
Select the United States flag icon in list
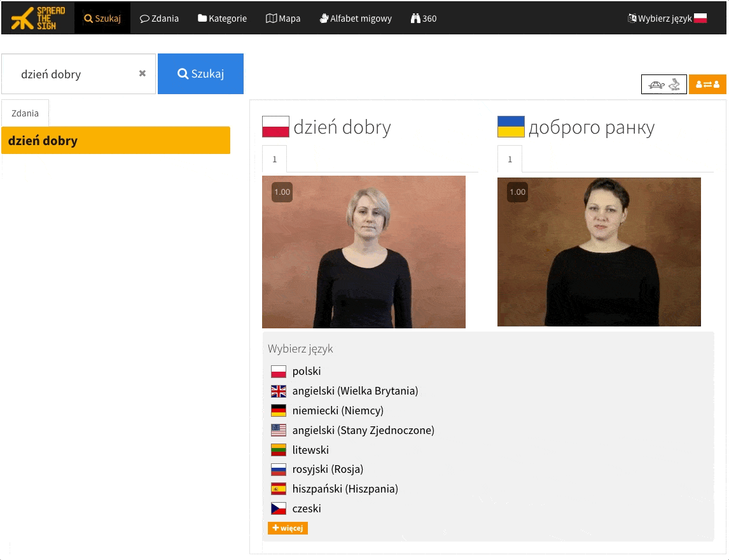pos(279,430)
